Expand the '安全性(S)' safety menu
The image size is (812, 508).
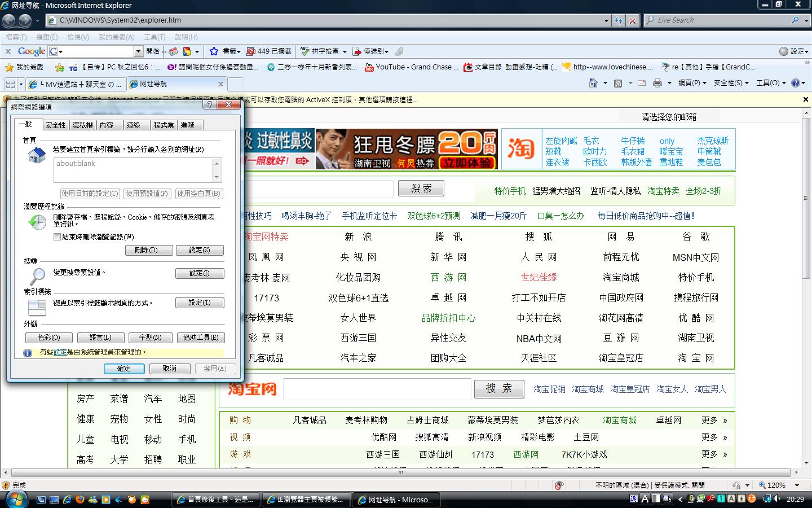[x=731, y=83]
